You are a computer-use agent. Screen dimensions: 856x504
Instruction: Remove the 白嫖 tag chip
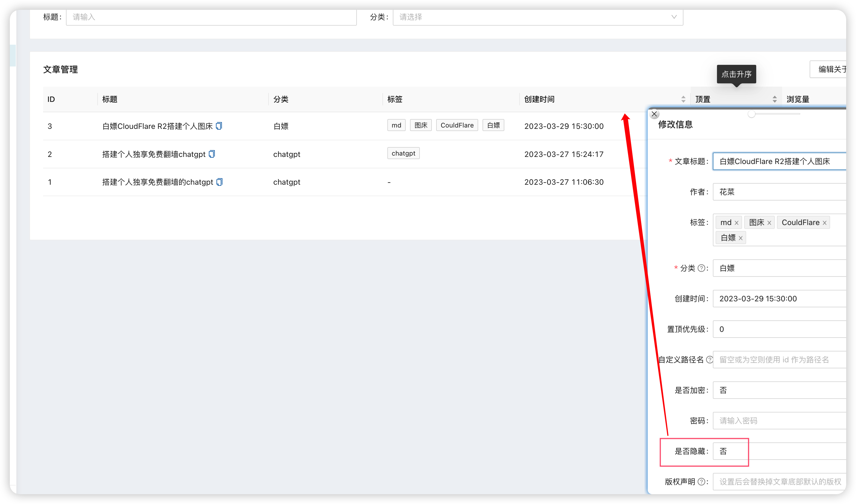click(x=740, y=238)
